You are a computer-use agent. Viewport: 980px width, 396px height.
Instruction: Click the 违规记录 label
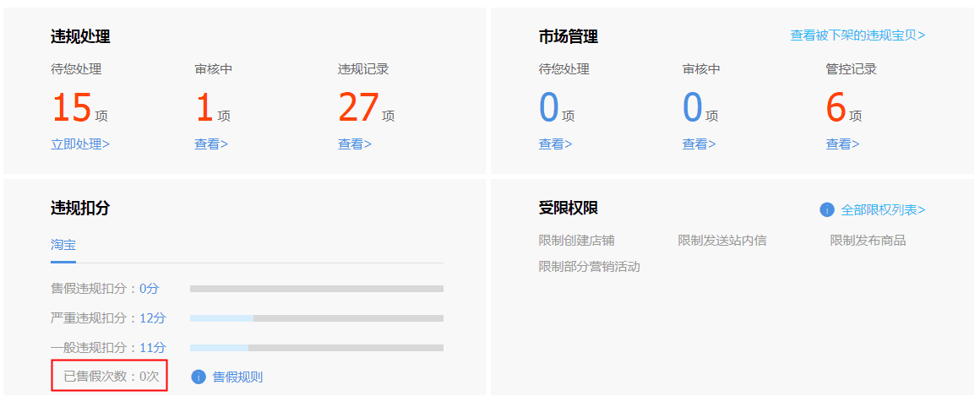(x=363, y=69)
